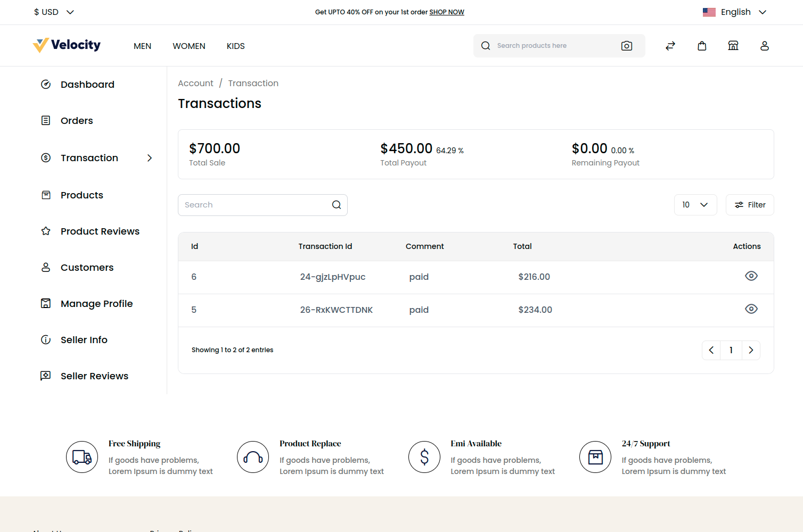Open Products in the sidebar
Screen dimensions: 803x532
(82, 195)
